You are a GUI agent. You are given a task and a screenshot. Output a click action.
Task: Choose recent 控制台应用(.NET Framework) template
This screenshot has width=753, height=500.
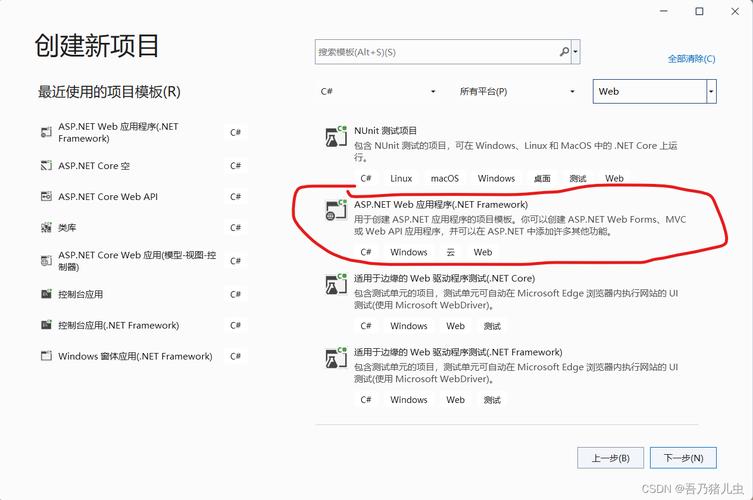[143, 325]
